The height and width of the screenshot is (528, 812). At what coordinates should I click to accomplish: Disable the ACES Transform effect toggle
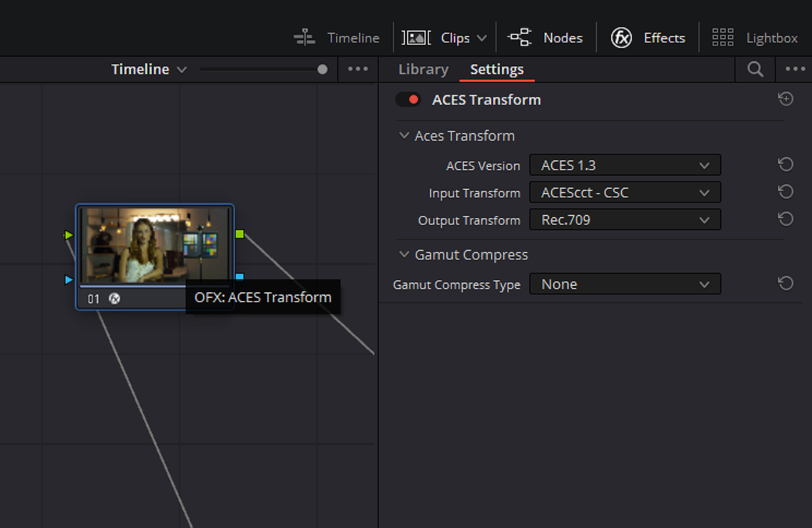[408, 100]
